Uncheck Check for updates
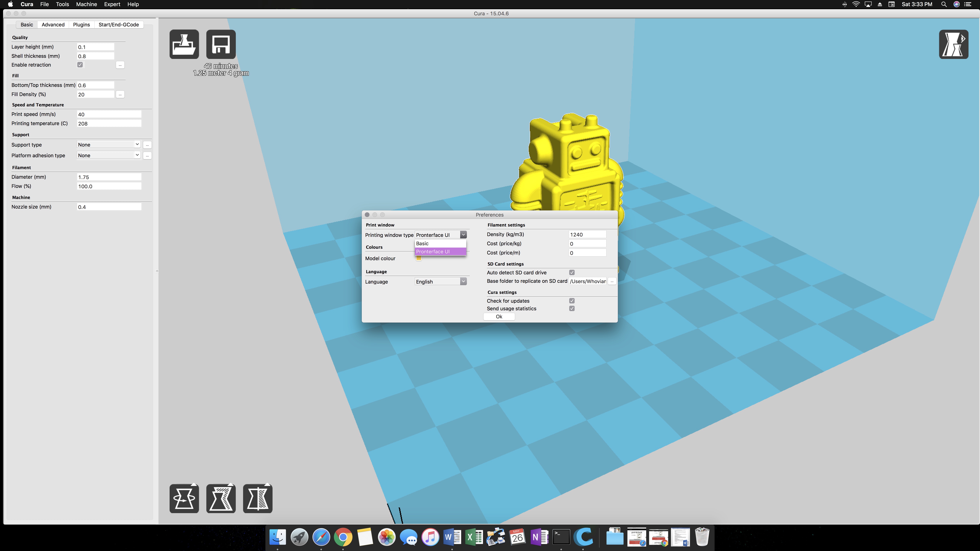The width and height of the screenshot is (980, 551). click(x=572, y=300)
